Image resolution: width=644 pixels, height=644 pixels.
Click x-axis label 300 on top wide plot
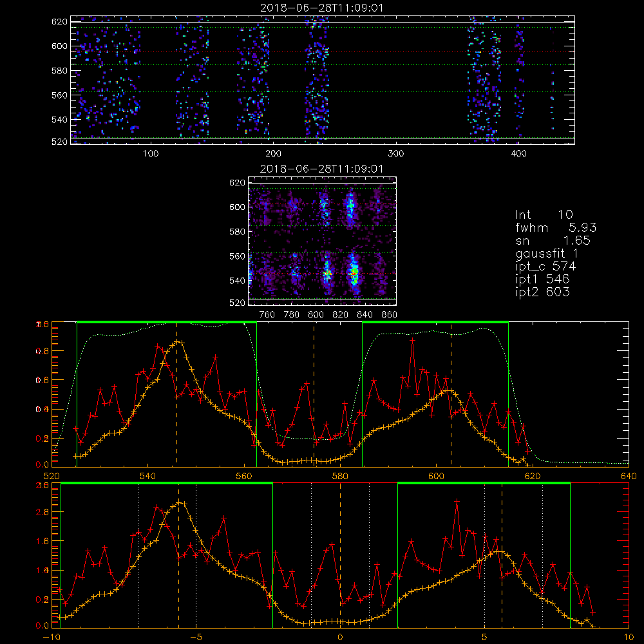point(396,154)
